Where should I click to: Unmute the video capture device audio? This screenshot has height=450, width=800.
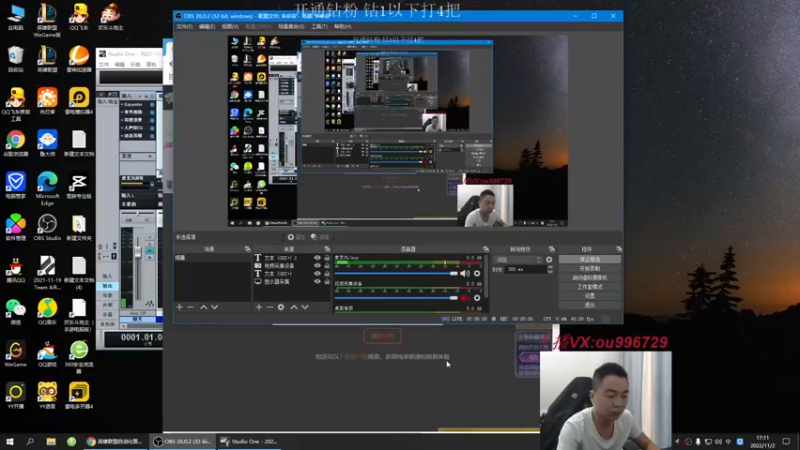[465, 298]
